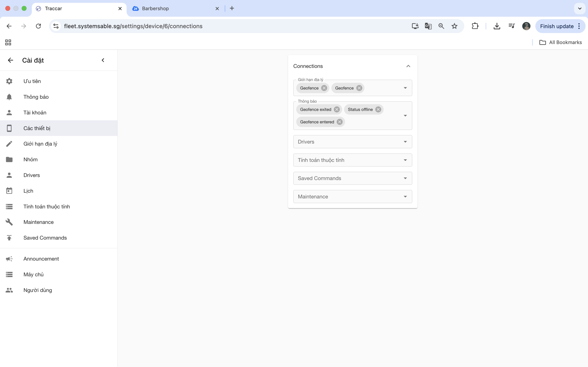The width and height of the screenshot is (588, 367).
Task: Remove the Geofence exited notification chip
Action: coord(336,109)
